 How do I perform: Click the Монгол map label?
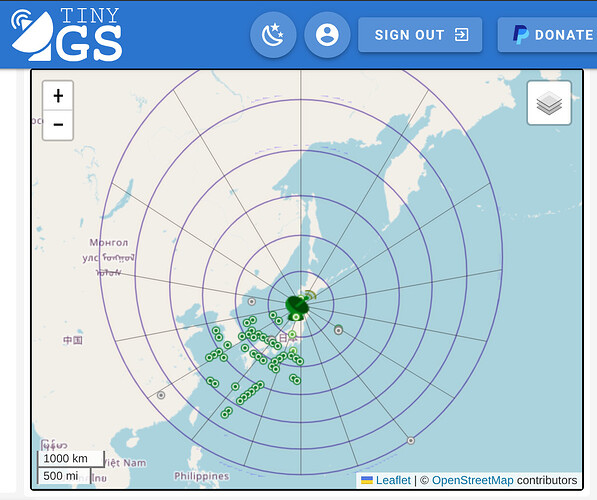pos(109,243)
